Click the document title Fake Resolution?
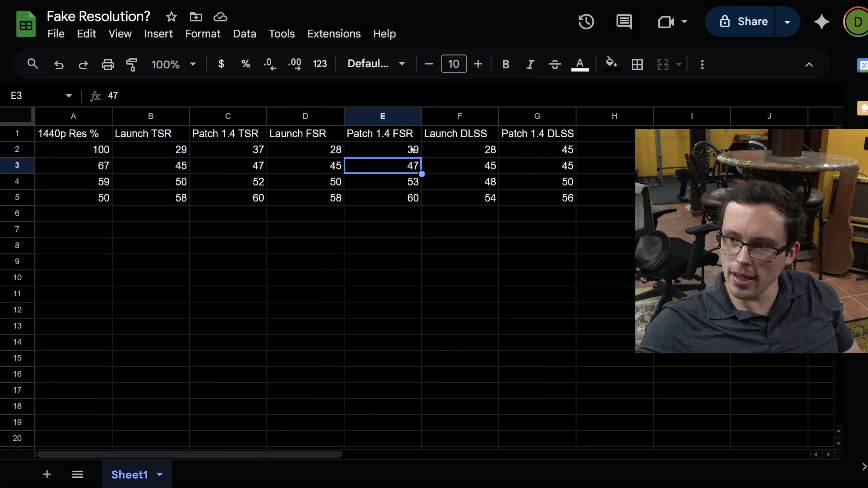Screen dimensions: 868x488 click(98, 16)
